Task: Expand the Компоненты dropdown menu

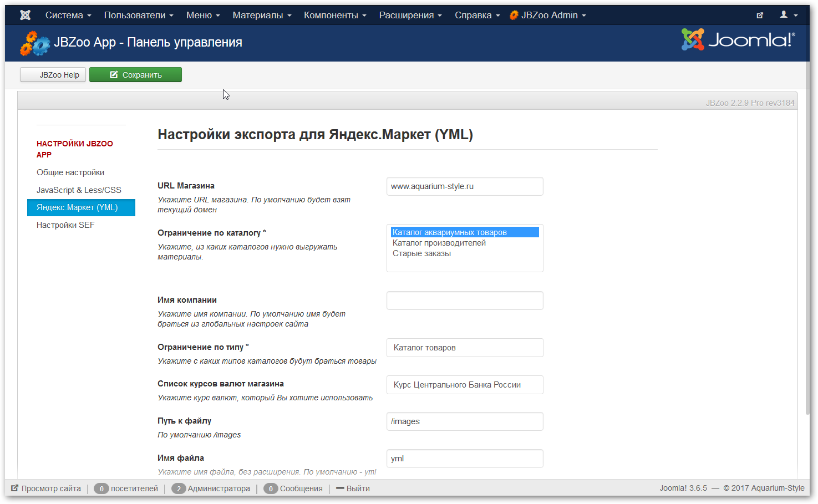Action: pos(335,15)
